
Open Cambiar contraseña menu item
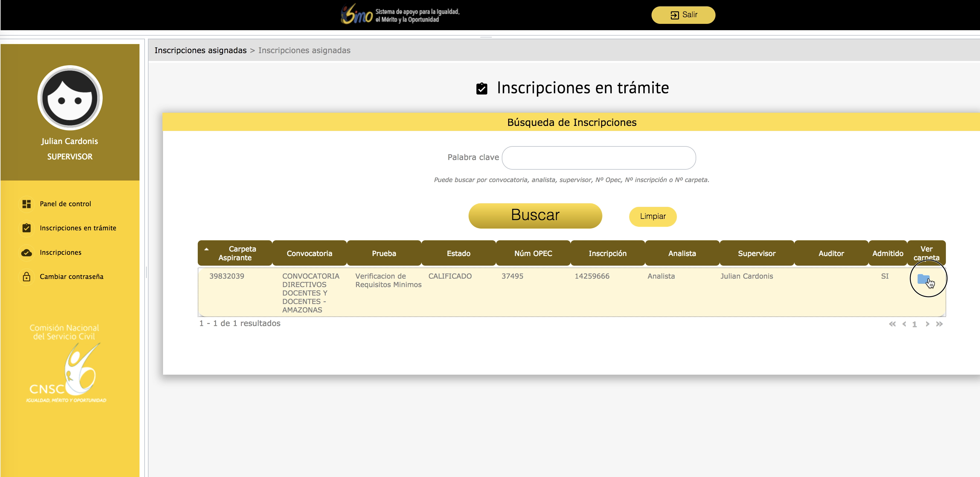[72, 277]
